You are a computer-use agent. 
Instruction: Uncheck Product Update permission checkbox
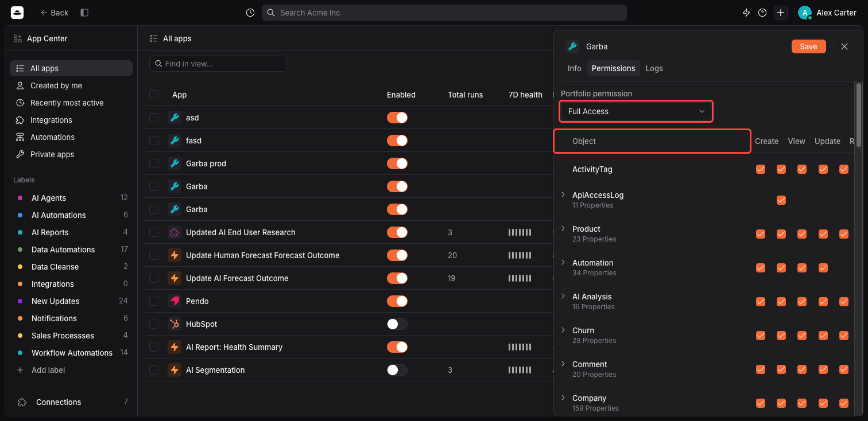point(802,234)
